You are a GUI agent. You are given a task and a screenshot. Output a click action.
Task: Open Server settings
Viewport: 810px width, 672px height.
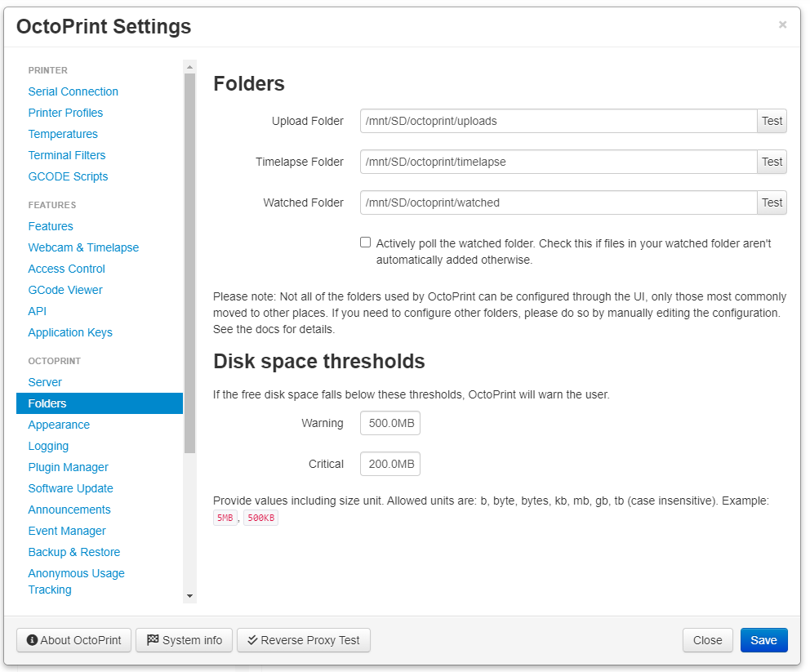45,382
